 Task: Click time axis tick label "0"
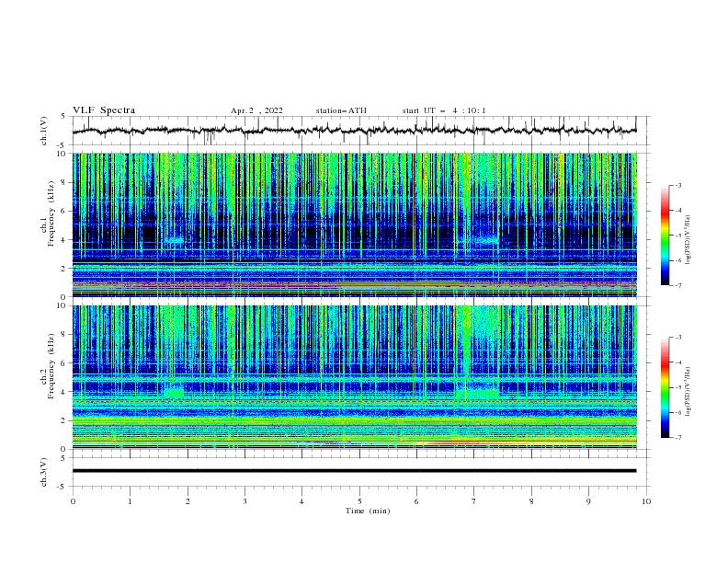click(73, 501)
